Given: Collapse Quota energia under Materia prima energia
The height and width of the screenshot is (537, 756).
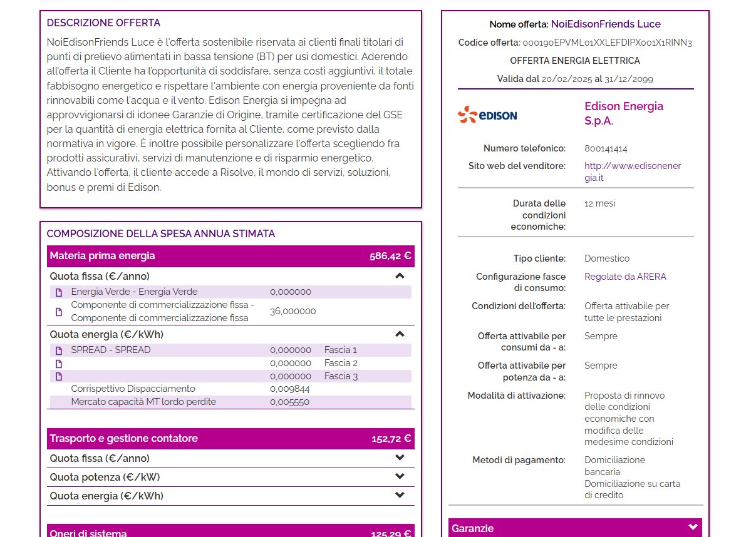Looking at the screenshot, I should (400, 334).
